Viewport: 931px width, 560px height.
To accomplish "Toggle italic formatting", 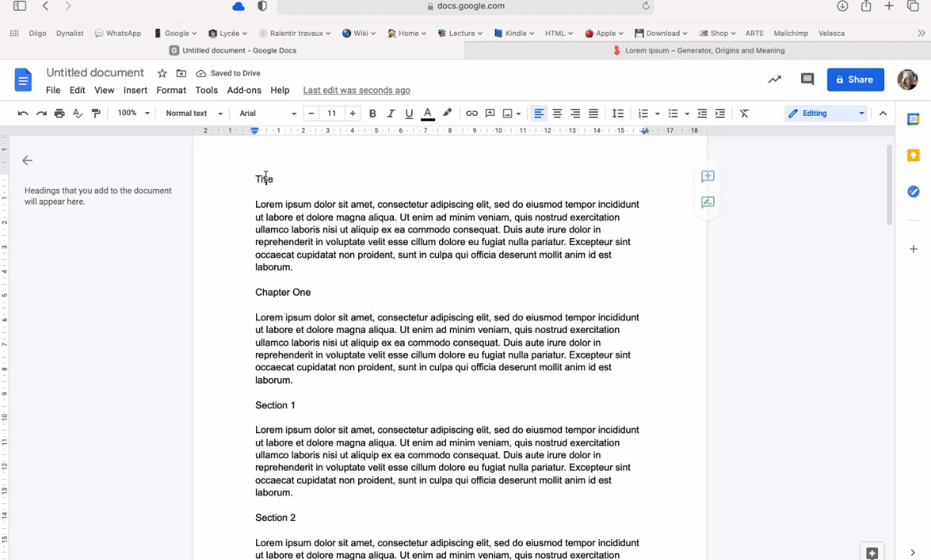I will click(391, 114).
